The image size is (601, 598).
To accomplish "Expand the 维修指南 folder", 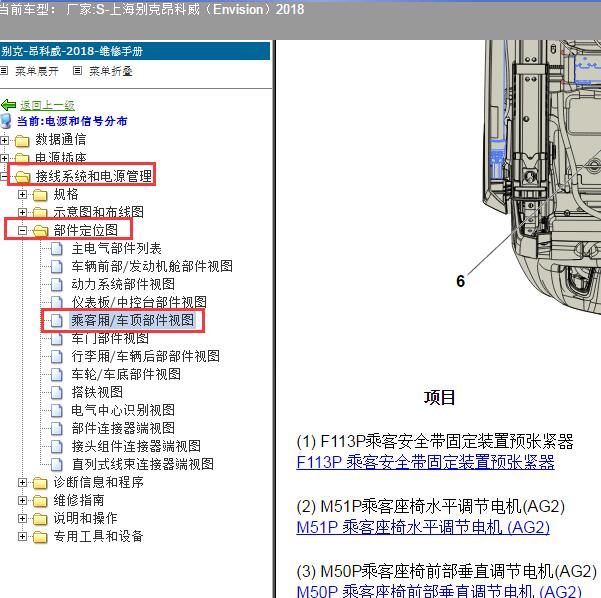I will pos(22,501).
